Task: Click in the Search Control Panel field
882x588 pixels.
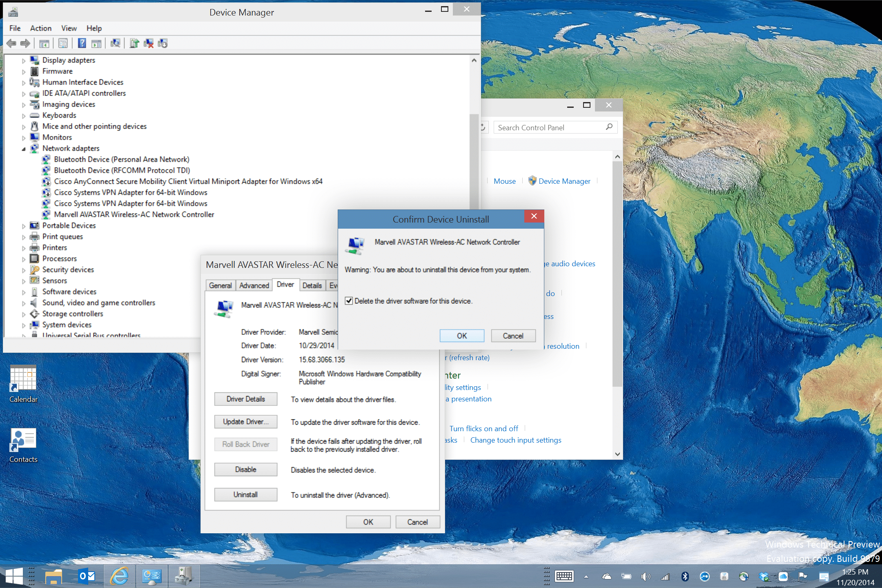Action: pyautogui.click(x=555, y=127)
